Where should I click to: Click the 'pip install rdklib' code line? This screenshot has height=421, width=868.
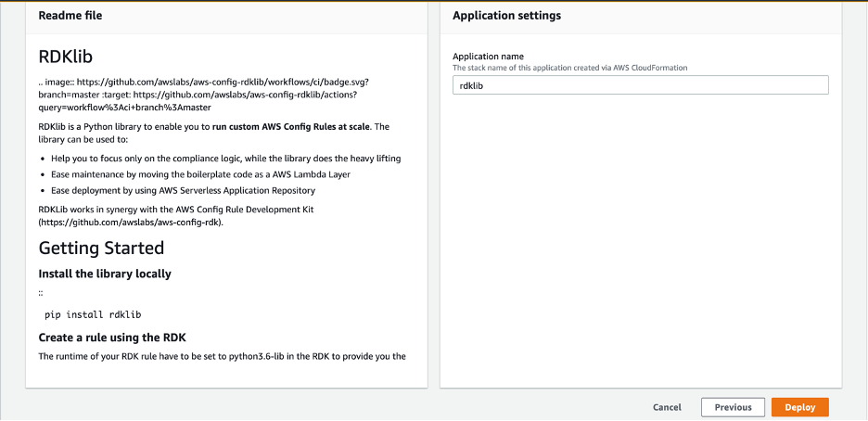[93, 314]
